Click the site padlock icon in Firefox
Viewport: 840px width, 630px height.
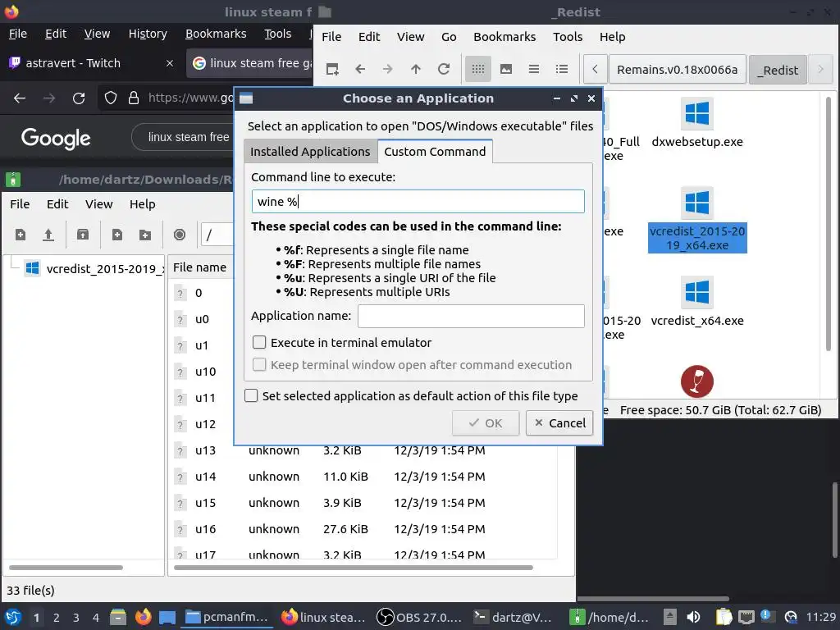click(x=134, y=98)
